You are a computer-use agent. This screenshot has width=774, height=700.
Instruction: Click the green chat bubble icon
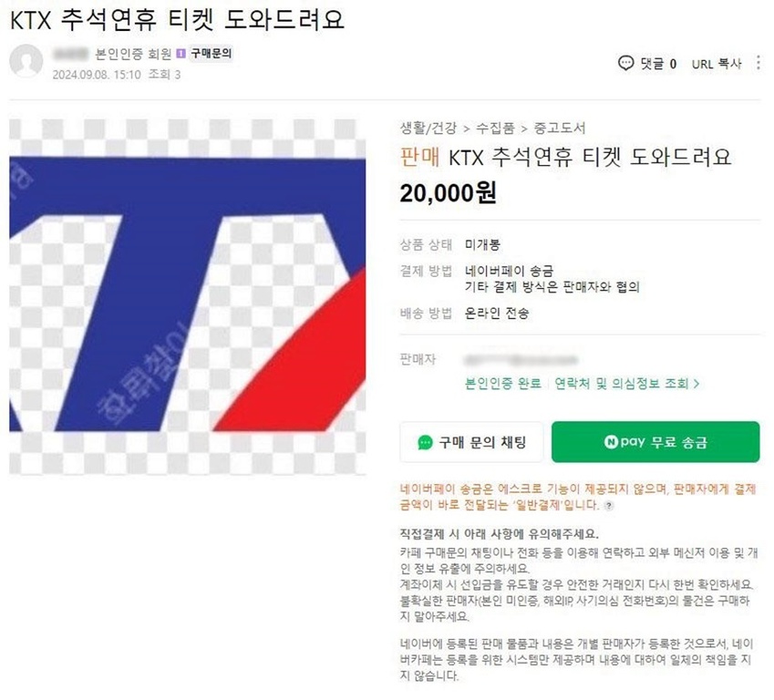point(425,442)
